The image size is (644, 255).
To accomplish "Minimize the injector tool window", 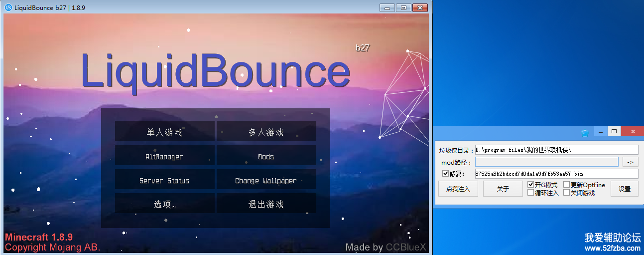I will 601,132.
